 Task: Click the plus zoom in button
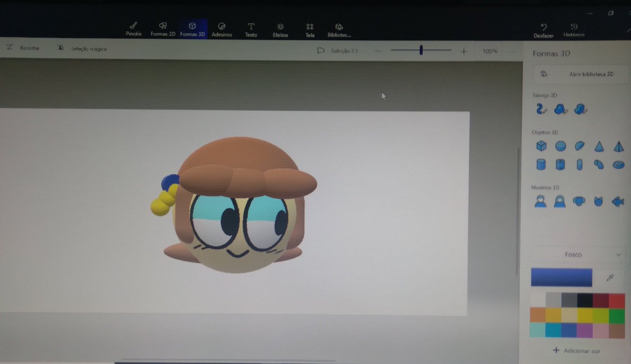coord(464,51)
